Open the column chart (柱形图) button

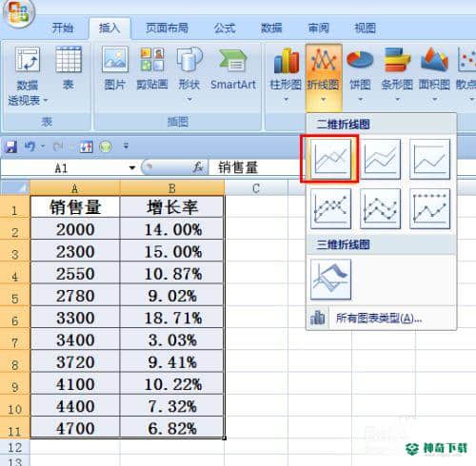(x=286, y=74)
